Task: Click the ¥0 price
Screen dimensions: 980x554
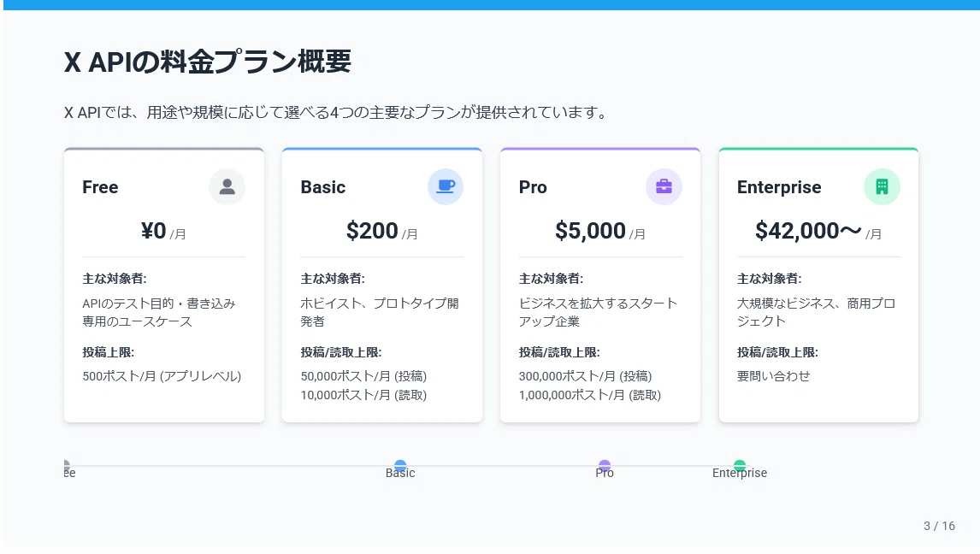Action: (154, 231)
